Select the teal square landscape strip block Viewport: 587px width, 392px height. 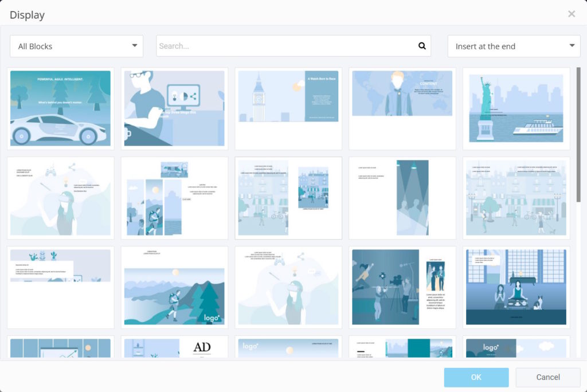pos(402,347)
